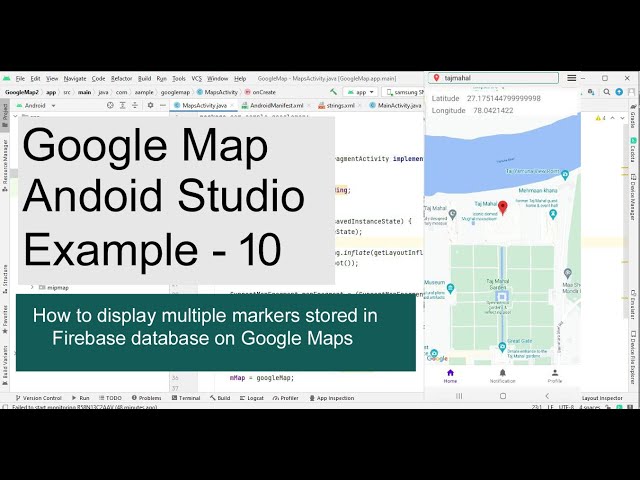Open the samsung device selector dropdown
The height and width of the screenshot is (480, 640).
pyautogui.click(x=404, y=92)
